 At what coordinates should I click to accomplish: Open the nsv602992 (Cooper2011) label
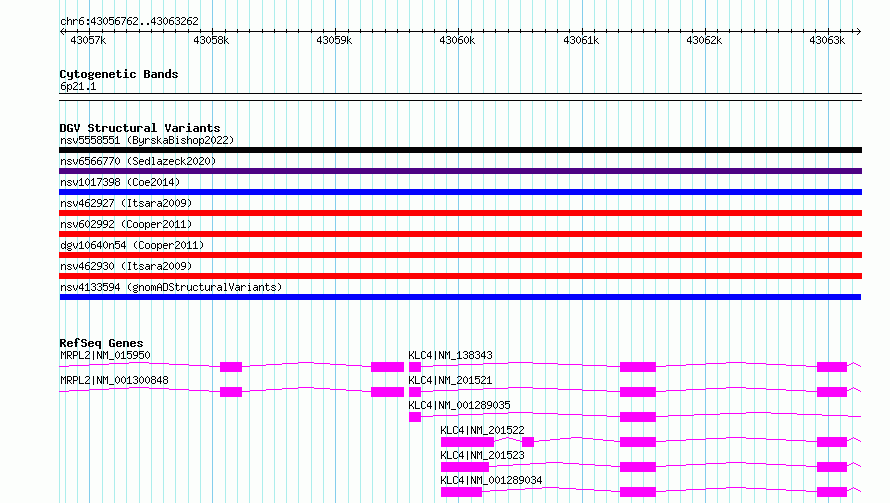click(x=126, y=224)
